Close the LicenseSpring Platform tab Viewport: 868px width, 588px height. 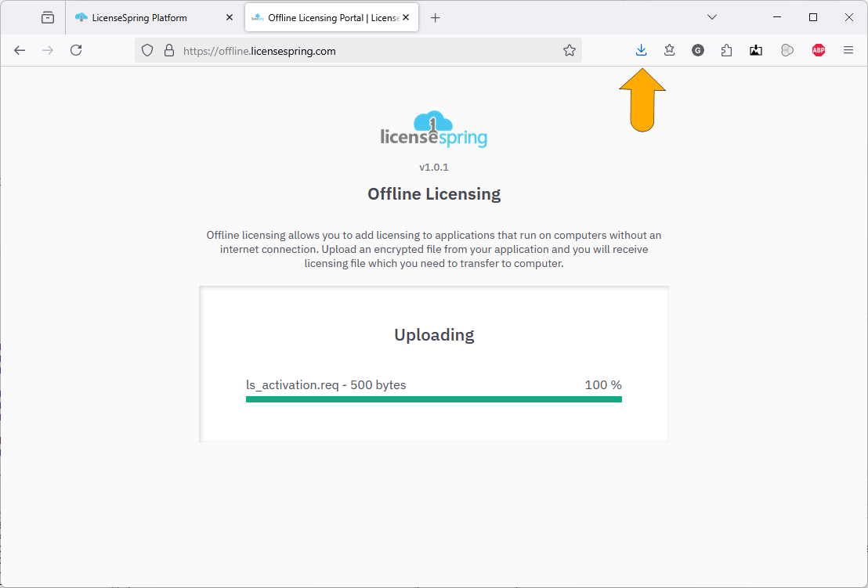(x=230, y=18)
